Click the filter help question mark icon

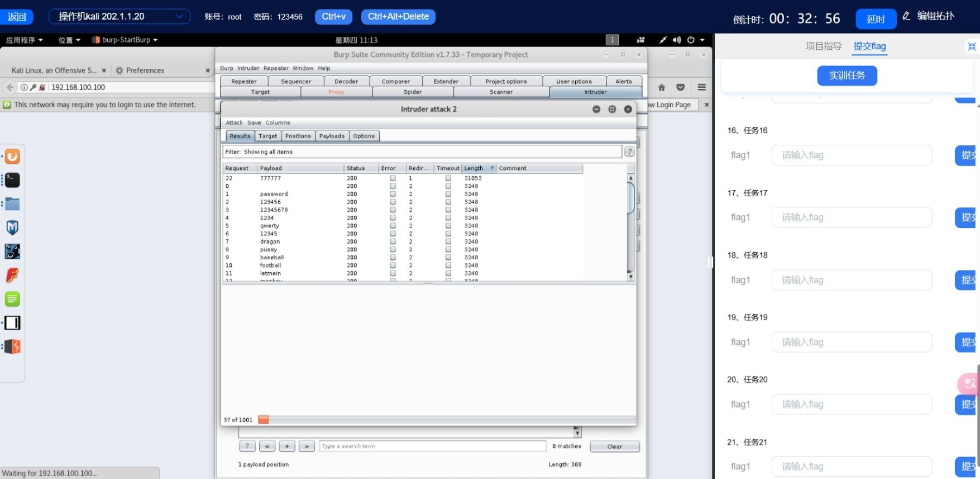(x=629, y=151)
